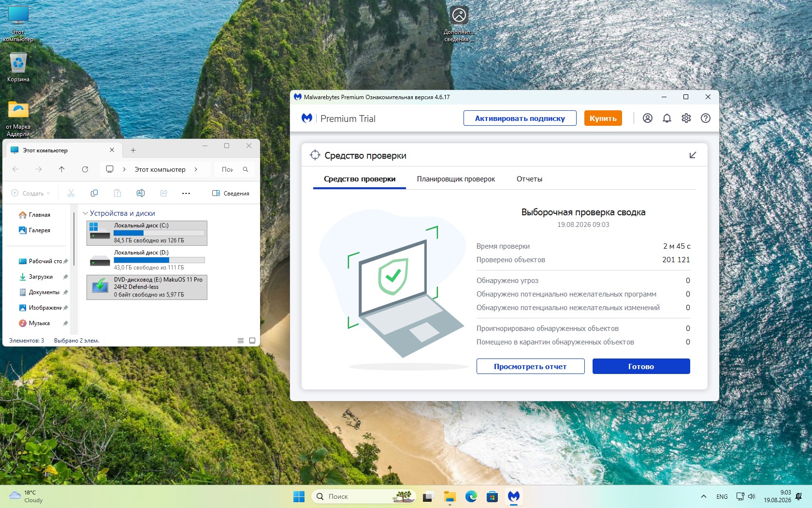Collapse the Устройства и диски group
Viewport: 812px width, 508px height.
click(85, 213)
